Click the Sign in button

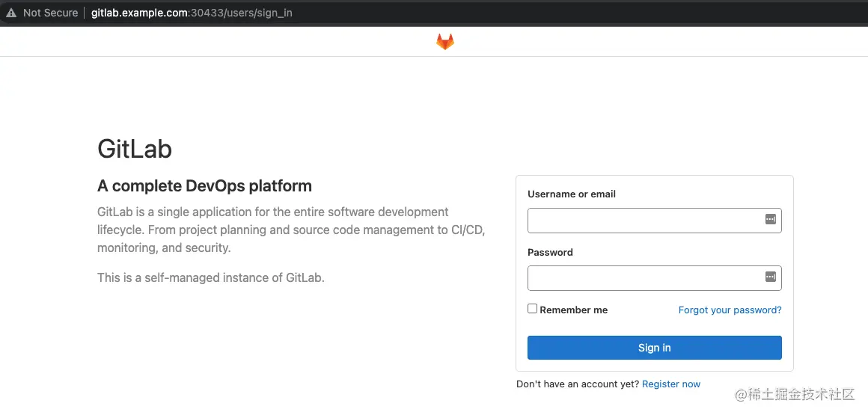654,348
